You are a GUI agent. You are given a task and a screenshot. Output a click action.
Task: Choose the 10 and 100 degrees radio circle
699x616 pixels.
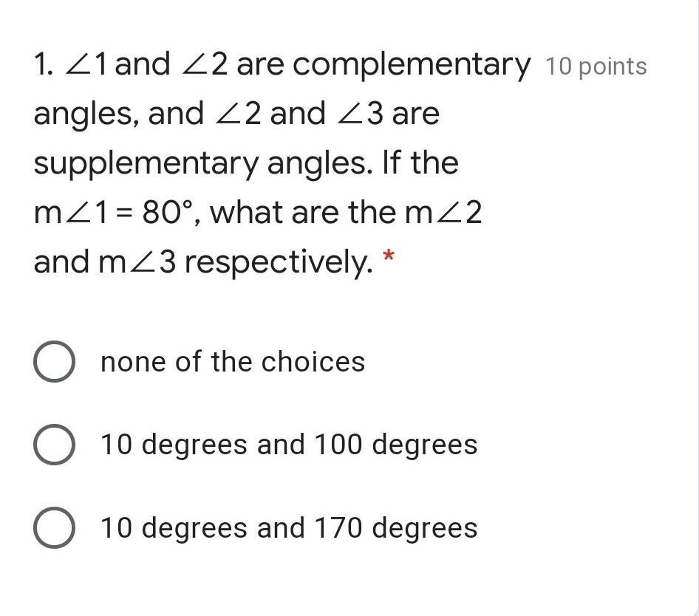pos(54,445)
